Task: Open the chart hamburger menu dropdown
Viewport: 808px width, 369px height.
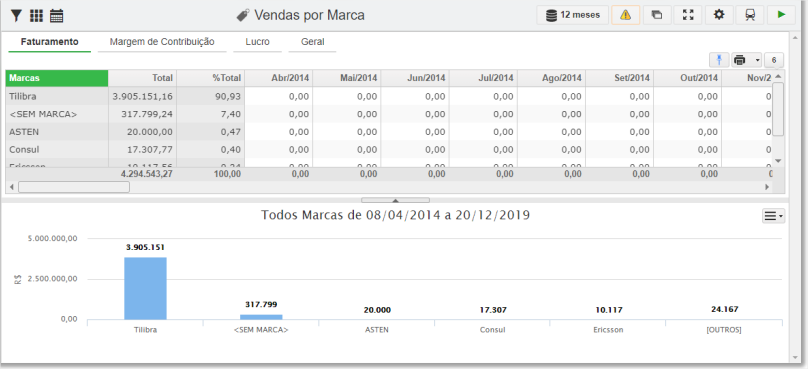Action: coord(773,216)
